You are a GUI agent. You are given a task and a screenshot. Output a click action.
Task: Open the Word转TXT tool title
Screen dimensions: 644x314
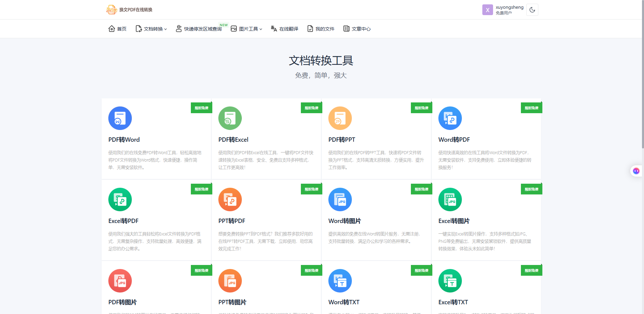coord(344,302)
